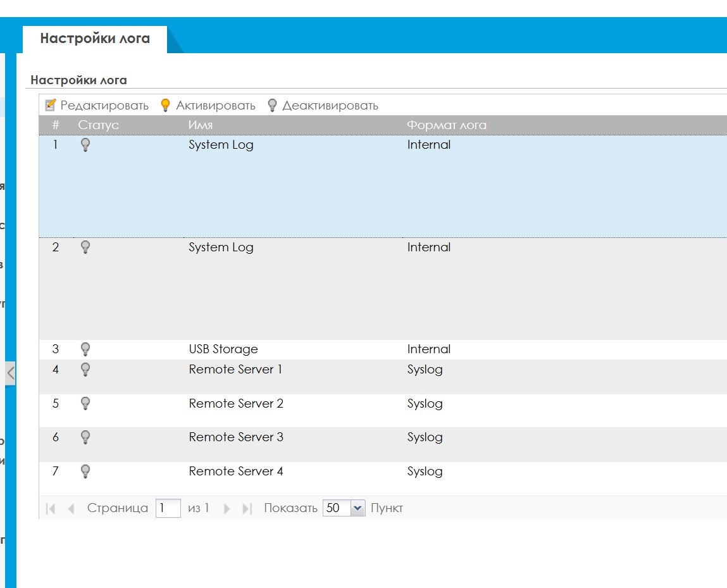This screenshot has width=727, height=588.
Task: Click row number 7 cell
Action: 56,472
